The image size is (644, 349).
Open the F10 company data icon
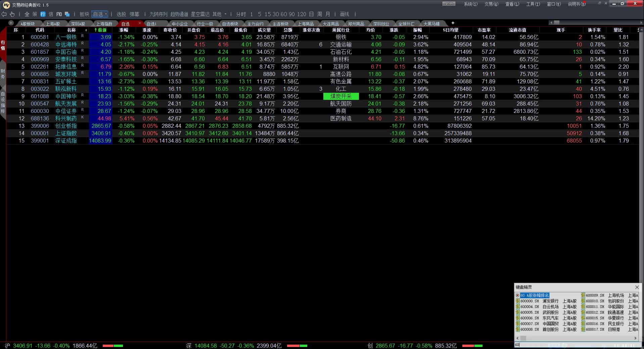59,14
